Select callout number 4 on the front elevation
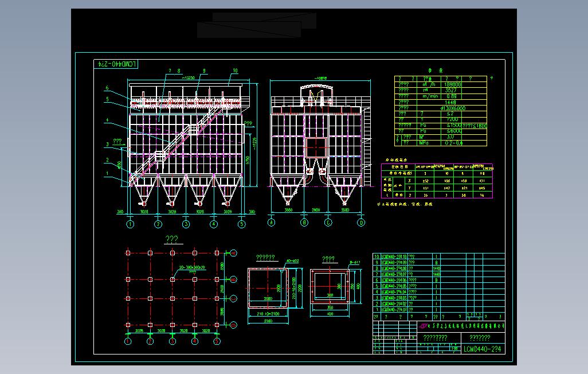The image size is (588, 374). [x=107, y=120]
